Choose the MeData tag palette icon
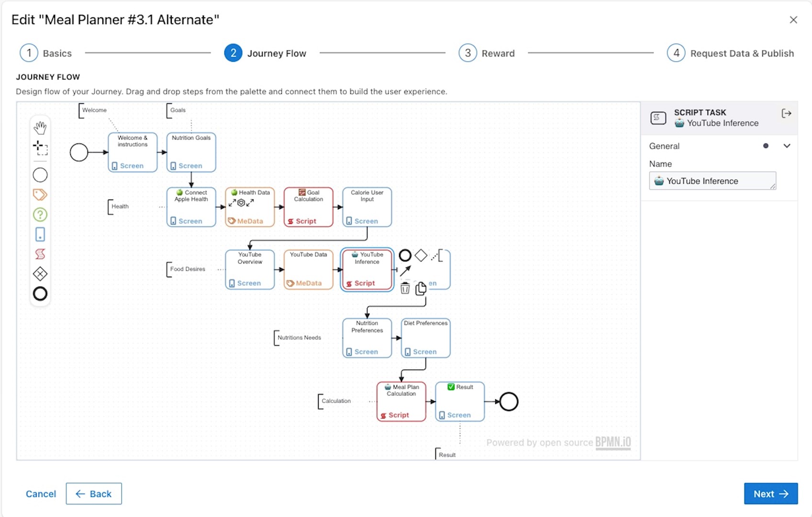 pos(40,195)
